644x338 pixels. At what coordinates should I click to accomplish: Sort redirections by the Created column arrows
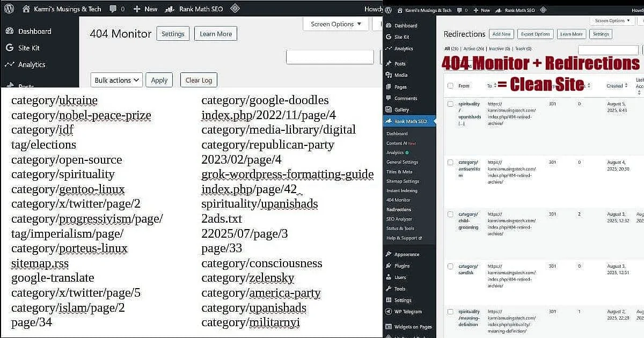[x=627, y=86]
